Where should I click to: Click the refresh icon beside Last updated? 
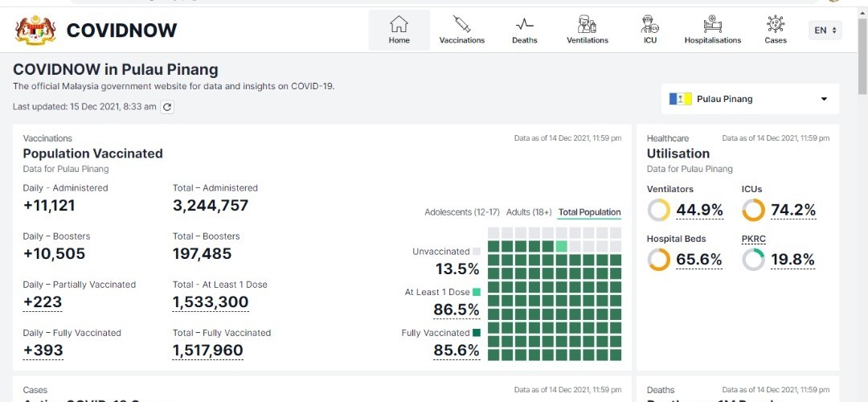click(167, 107)
